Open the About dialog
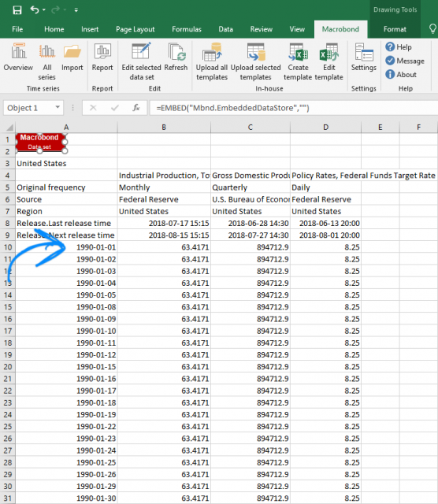Image resolution: width=438 pixels, height=504 pixels. click(401, 75)
